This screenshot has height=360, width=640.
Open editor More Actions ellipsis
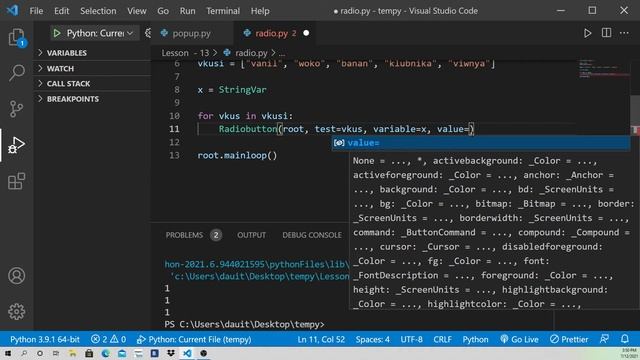(x=624, y=33)
